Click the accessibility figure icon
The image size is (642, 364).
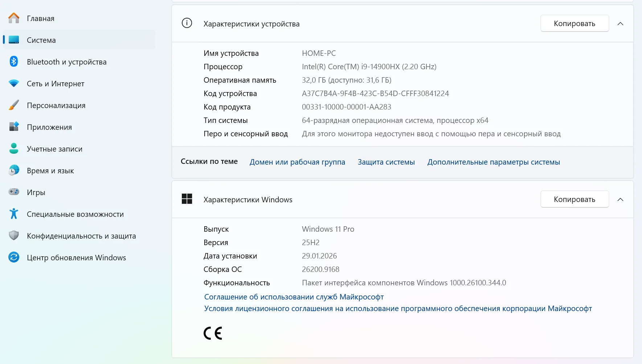pyautogui.click(x=14, y=214)
